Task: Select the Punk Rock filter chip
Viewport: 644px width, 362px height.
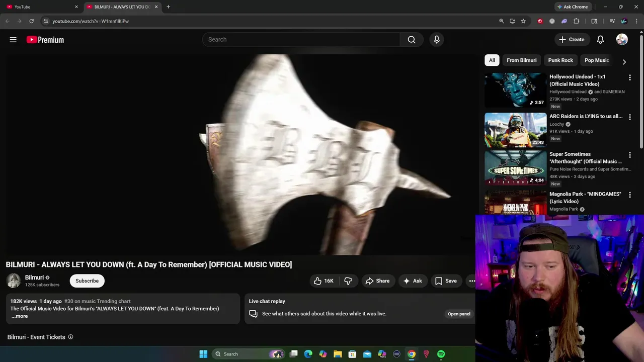Action: click(x=560, y=60)
